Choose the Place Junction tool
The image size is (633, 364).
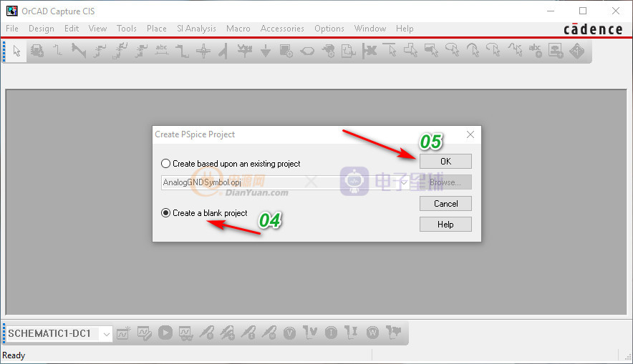click(203, 51)
